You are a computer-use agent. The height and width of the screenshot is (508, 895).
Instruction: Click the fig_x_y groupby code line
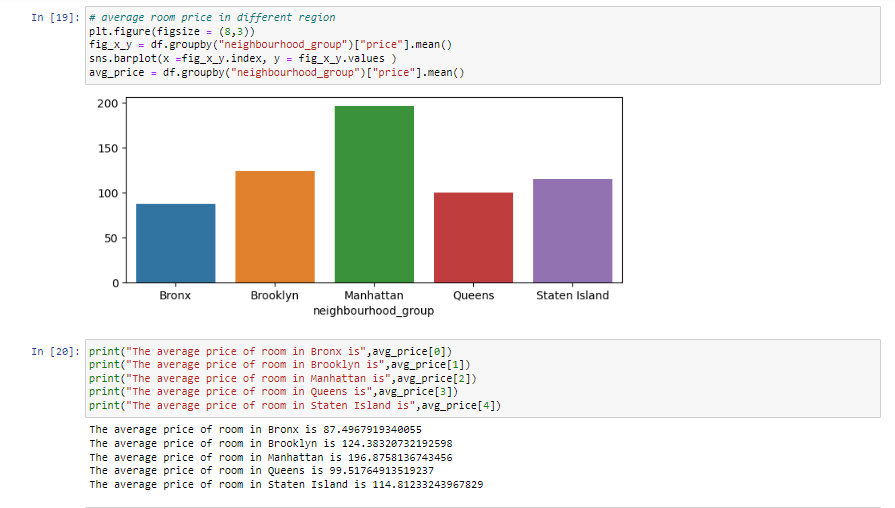271,45
